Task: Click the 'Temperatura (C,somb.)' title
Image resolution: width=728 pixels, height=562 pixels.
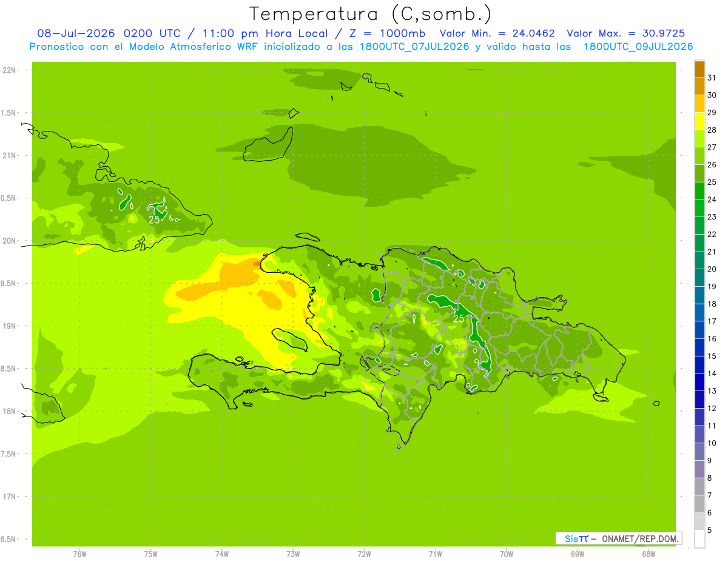Action: tap(370, 13)
